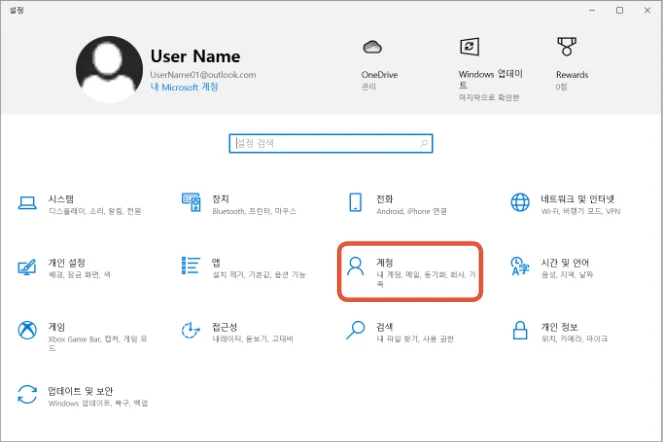Viewport: 663px width, 442px height.
Task: Open the 시간 및 언어 icon
Action: [520, 266]
